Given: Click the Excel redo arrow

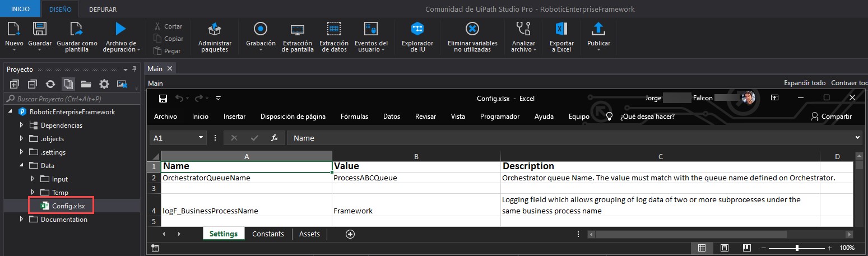Looking at the screenshot, I should pos(198,98).
